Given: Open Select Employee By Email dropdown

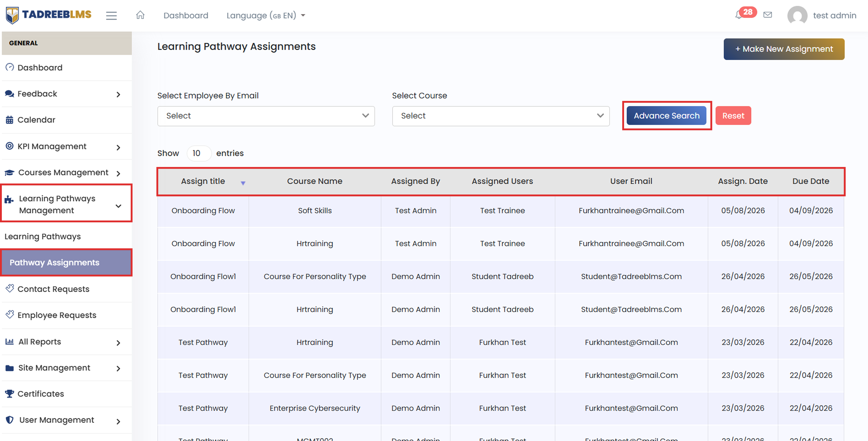Looking at the screenshot, I should click(x=266, y=116).
